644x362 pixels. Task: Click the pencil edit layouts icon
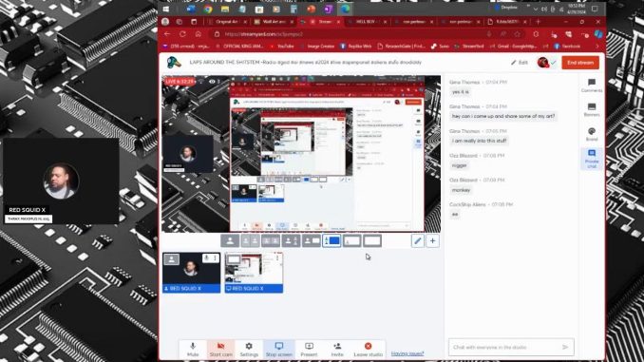(x=417, y=240)
